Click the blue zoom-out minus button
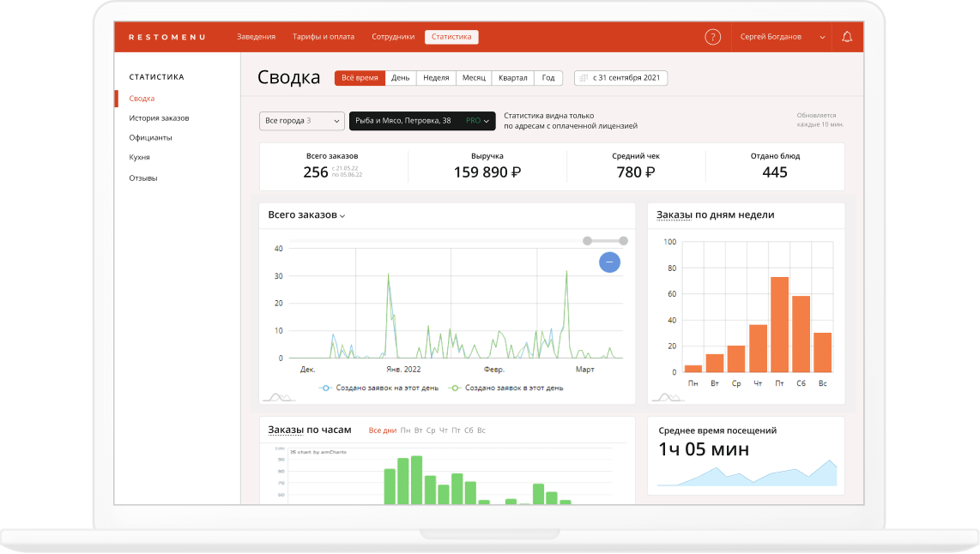980x554 pixels. coord(609,262)
